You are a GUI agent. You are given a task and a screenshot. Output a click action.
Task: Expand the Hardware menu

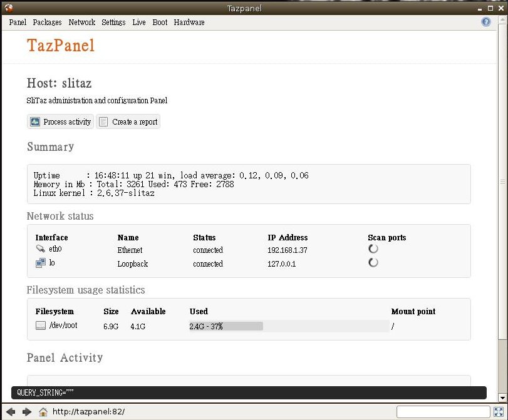pos(189,22)
